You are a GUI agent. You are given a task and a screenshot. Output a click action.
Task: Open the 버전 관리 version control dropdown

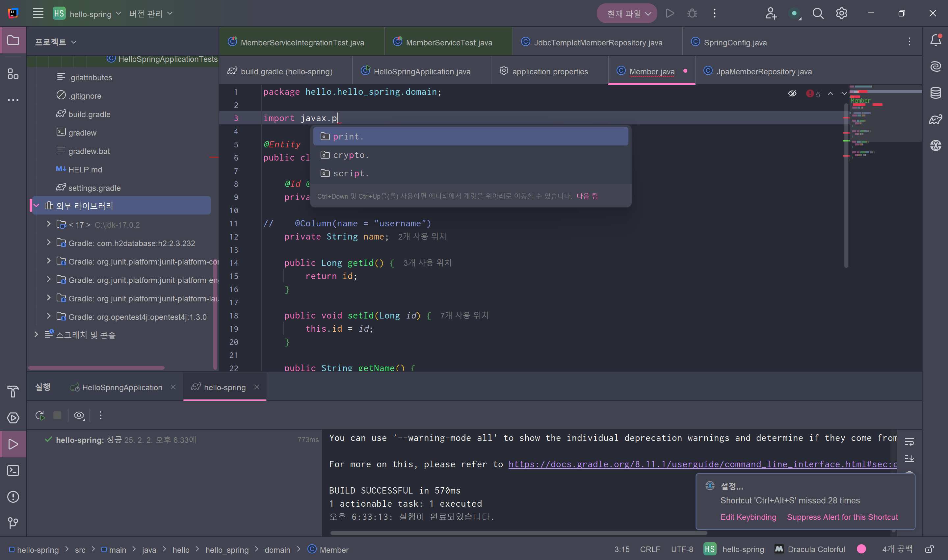[x=151, y=13]
